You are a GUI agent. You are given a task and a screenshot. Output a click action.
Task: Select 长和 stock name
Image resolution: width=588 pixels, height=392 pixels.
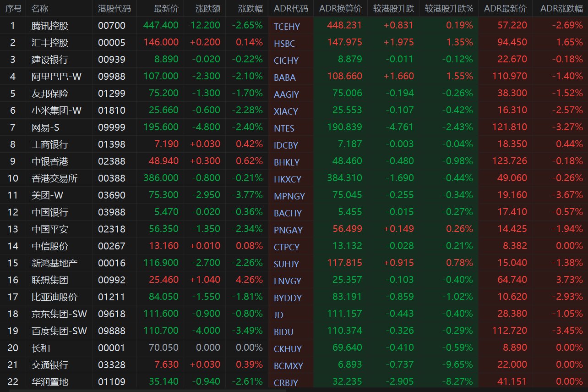click(41, 348)
